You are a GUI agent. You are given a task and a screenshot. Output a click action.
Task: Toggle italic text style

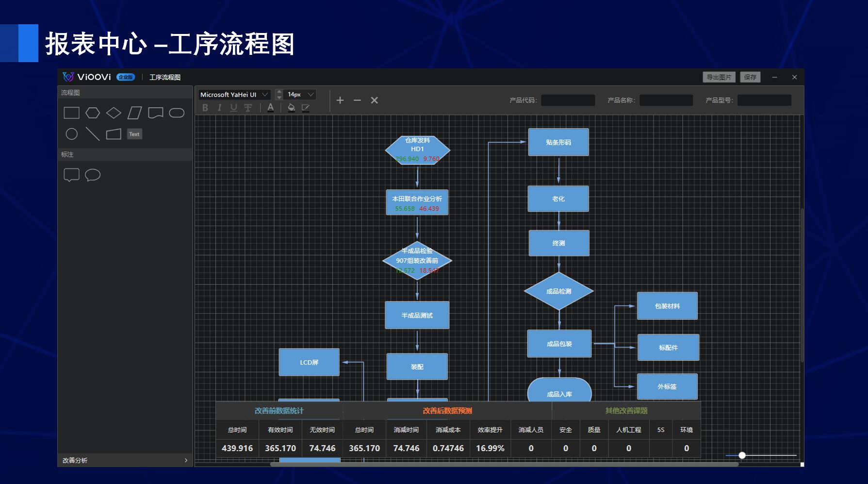point(219,108)
